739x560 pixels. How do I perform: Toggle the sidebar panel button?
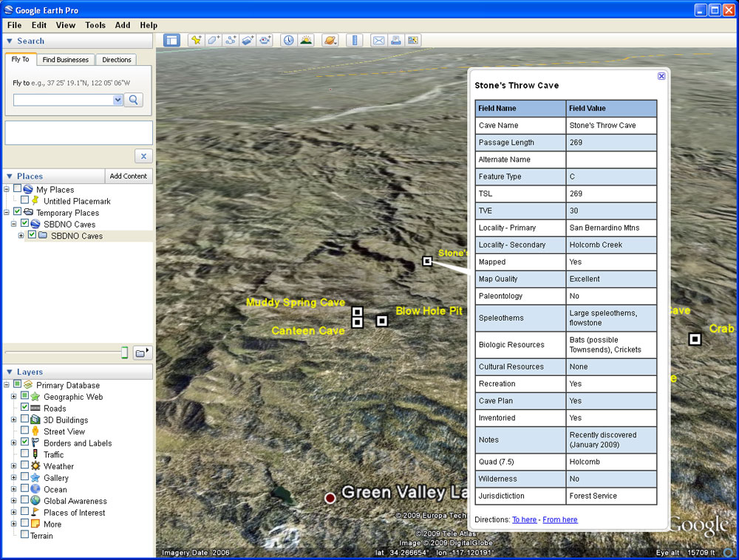point(171,41)
